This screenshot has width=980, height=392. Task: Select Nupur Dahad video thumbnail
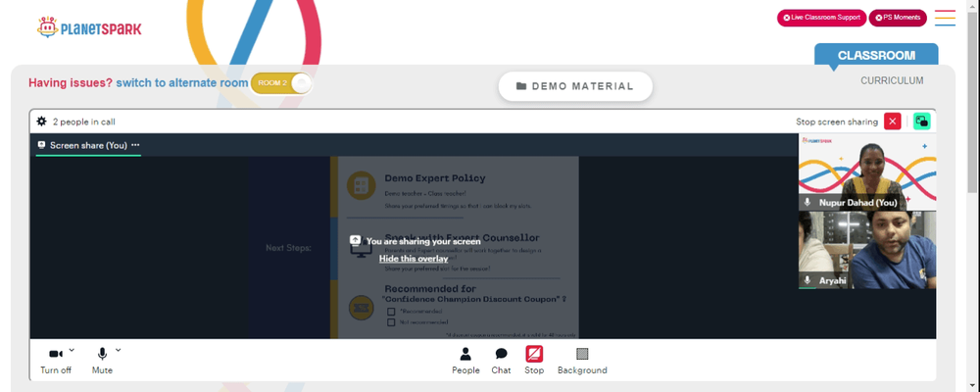(867, 171)
